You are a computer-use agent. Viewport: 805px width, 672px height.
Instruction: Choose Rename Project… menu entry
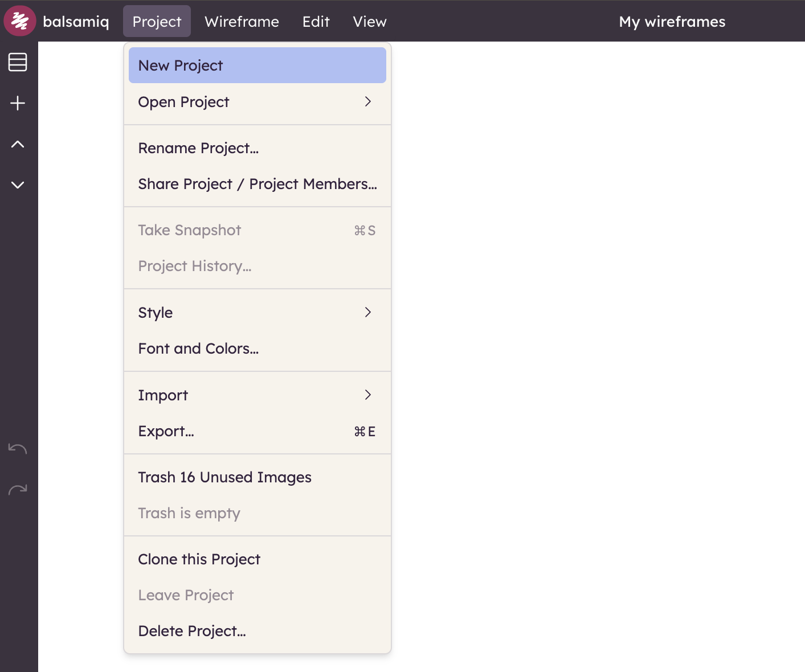click(198, 148)
